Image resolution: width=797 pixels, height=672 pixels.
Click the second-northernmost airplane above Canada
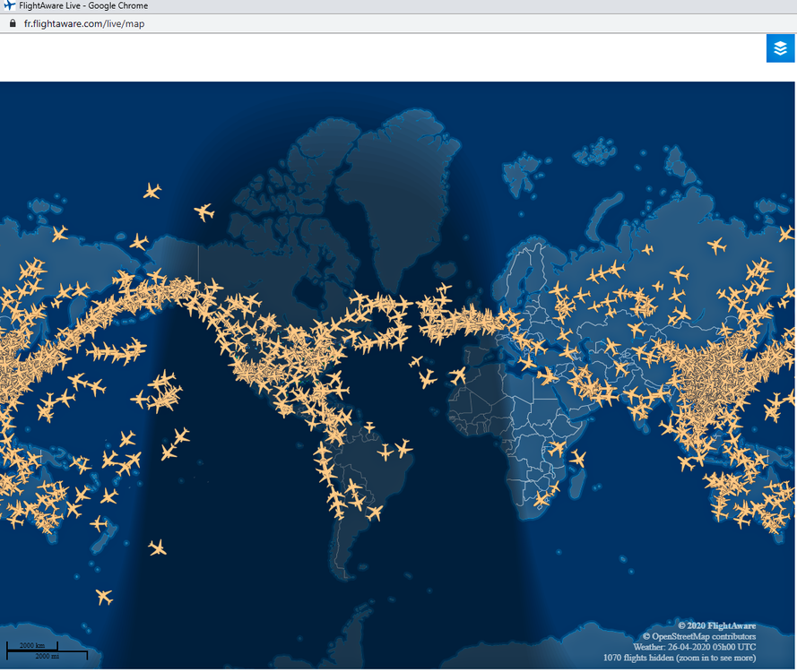tap(204, 212)
